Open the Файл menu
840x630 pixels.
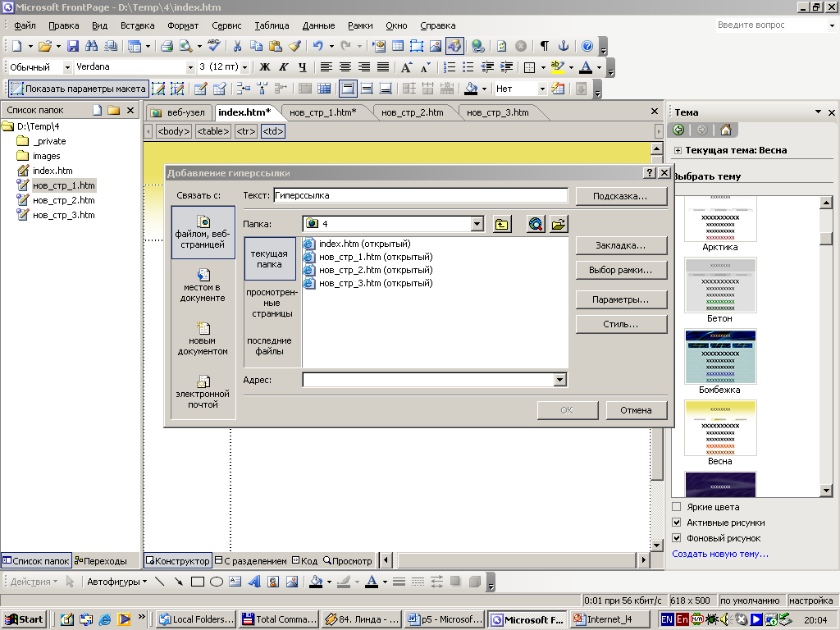[25, 25]
